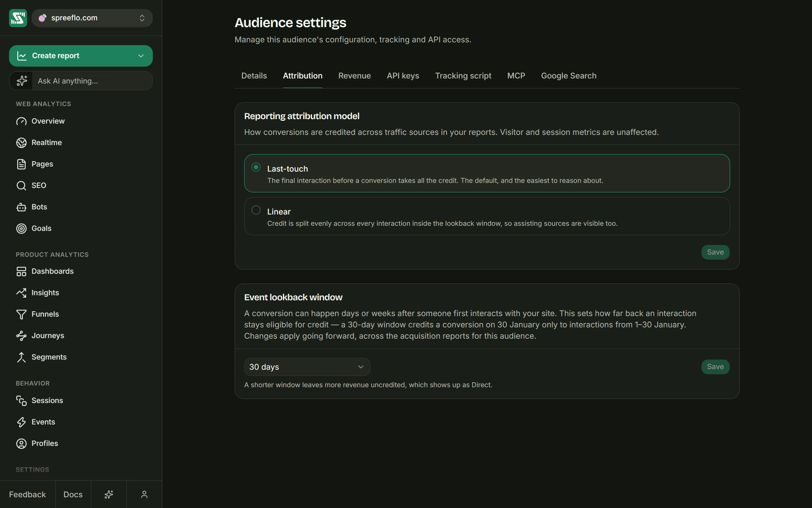The width and height of the screenshot is (812, 508).
Task: Focus the Ask AI anything input
Action: [x=92, y=81]
